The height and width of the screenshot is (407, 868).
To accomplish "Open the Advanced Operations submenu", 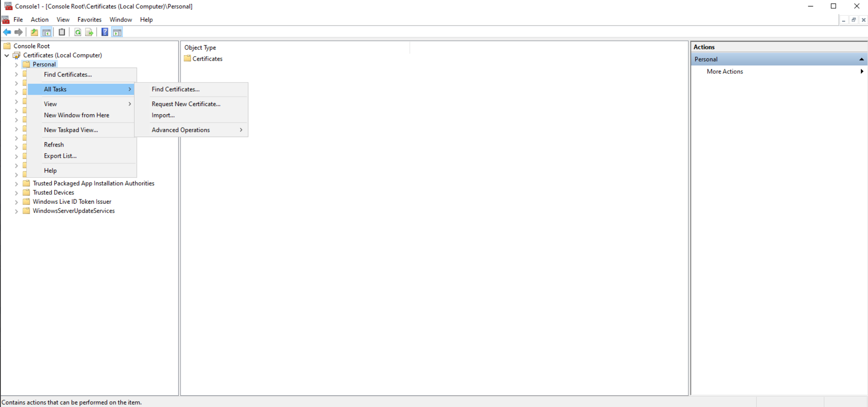I will pyautogui.click(x=180, y=130).
